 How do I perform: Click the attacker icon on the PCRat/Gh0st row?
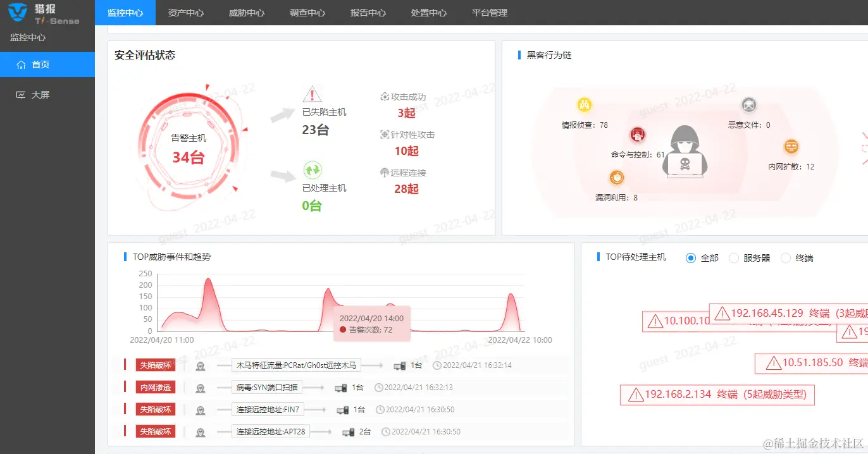201,365
